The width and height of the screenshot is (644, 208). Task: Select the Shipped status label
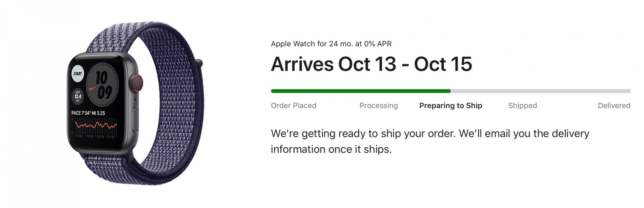click(523, 106)
